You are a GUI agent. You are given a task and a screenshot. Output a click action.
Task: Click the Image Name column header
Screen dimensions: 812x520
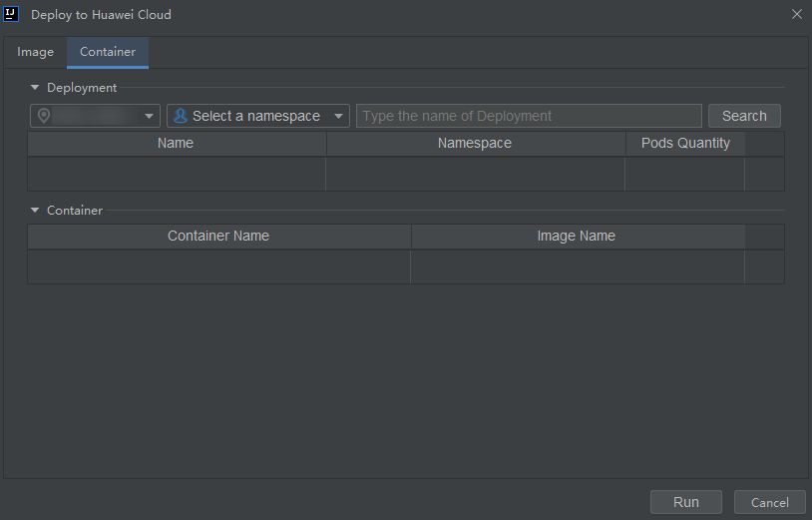pyautogui.click(x=578, y=237)
